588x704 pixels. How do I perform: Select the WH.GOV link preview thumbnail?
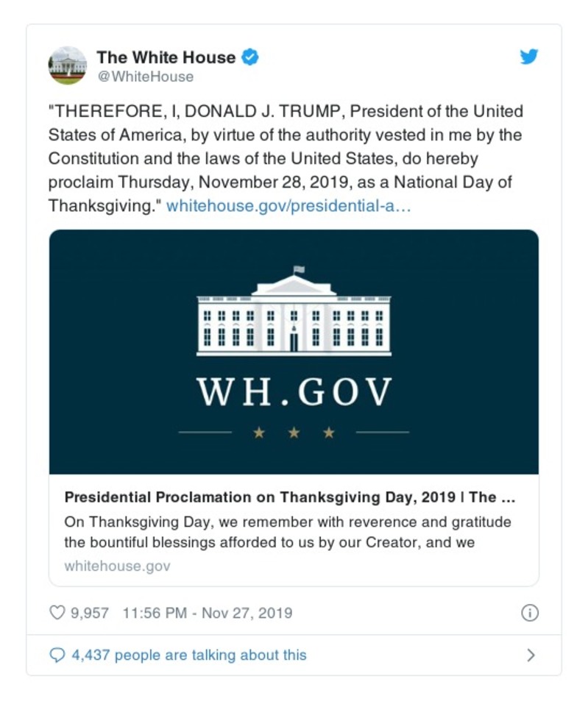294,352
